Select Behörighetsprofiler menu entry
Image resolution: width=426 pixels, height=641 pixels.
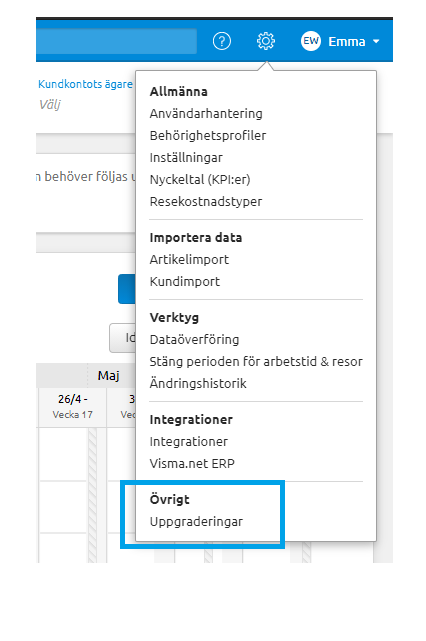click(208, 135)
